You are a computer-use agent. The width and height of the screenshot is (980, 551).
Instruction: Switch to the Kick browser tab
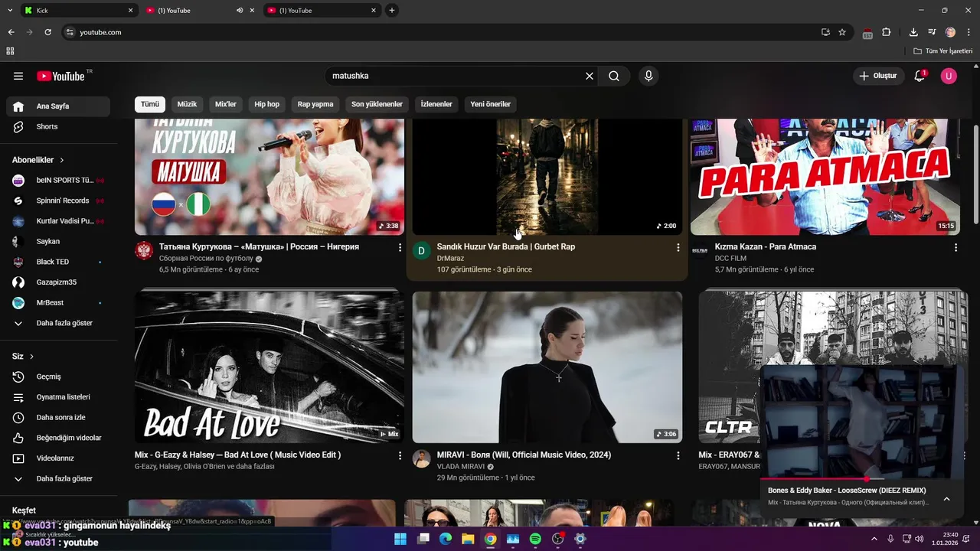(78, 11)
